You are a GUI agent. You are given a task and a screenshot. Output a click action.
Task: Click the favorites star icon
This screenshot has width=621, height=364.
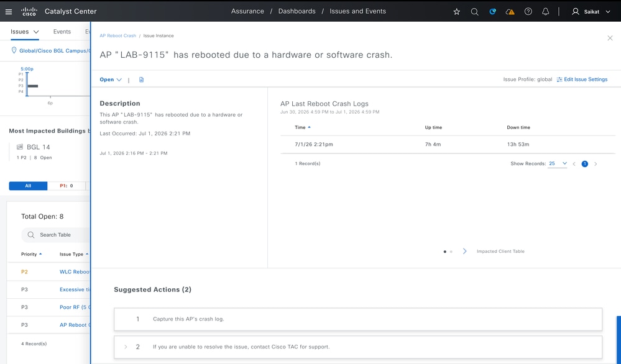coord(457,11)
